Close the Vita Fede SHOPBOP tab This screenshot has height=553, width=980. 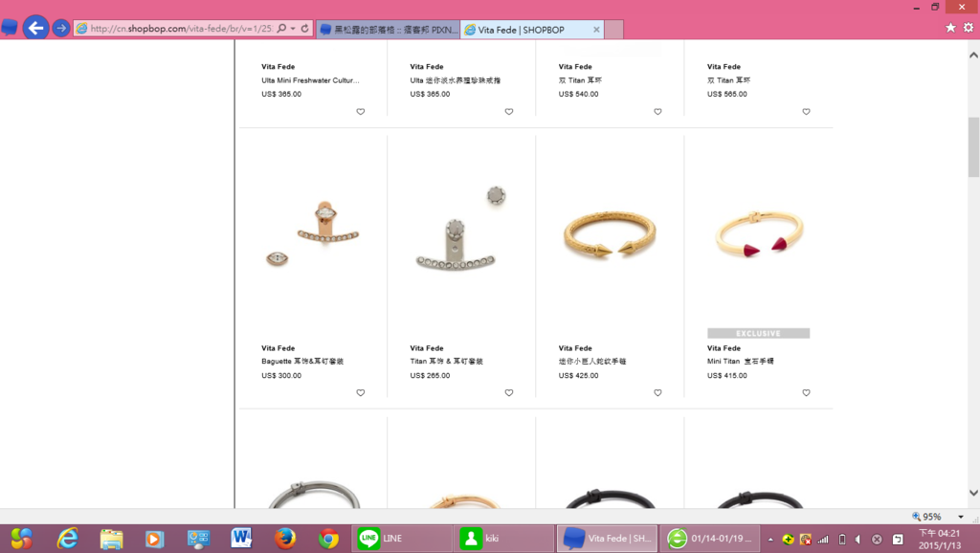pos(596,30)
